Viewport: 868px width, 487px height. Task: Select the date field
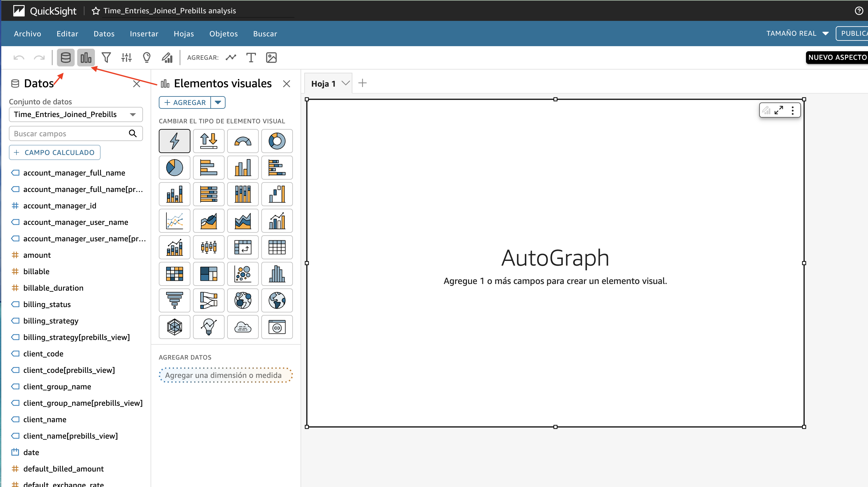tap(31, 452)
